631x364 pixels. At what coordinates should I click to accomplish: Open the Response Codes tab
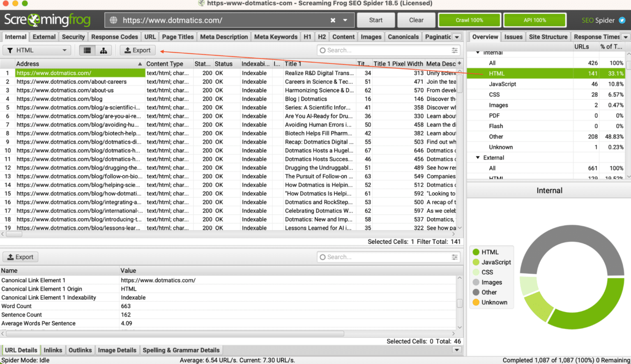point(115,37)
